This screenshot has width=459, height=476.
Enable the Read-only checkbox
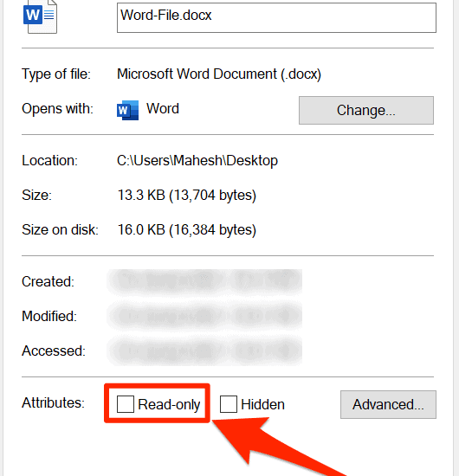click(126, 404)
